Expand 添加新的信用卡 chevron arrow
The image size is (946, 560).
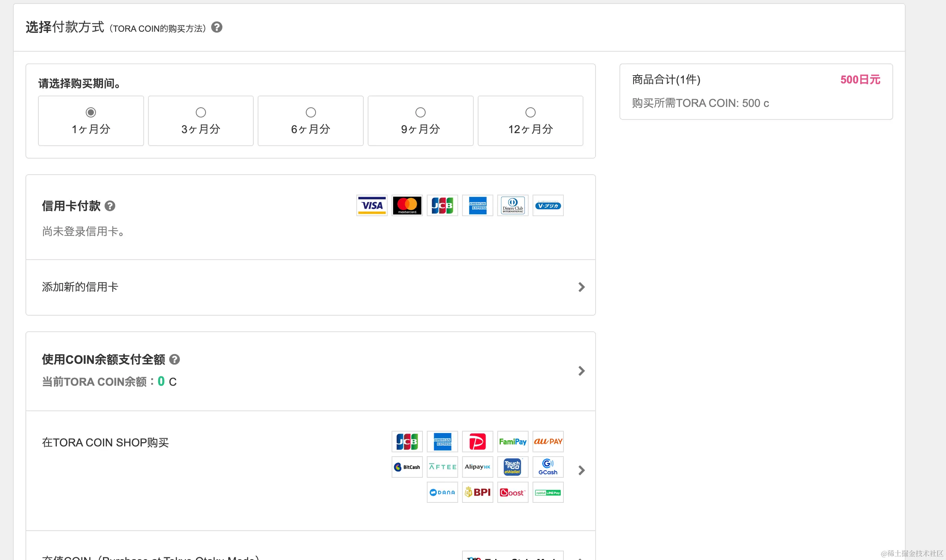pyautogui.click(x=581, y=287)
